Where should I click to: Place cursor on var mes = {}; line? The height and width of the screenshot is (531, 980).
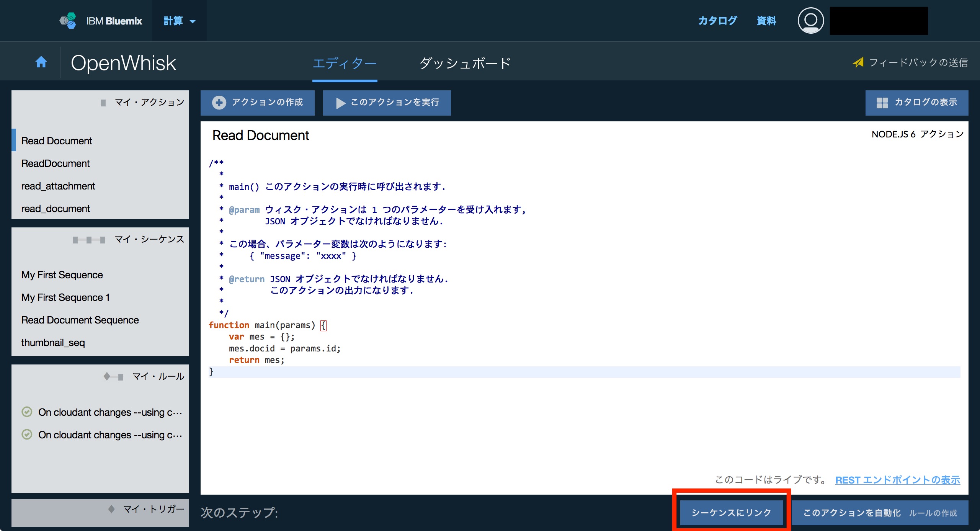coord(262,337)
